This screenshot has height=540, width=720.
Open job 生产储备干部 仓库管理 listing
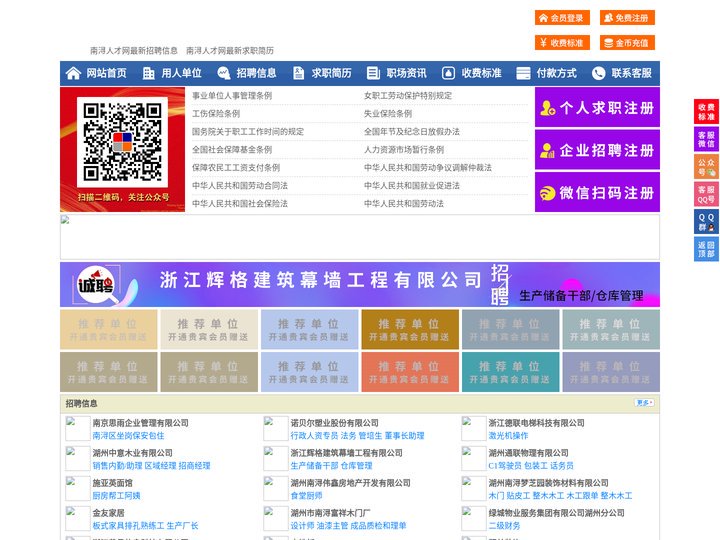331,466
